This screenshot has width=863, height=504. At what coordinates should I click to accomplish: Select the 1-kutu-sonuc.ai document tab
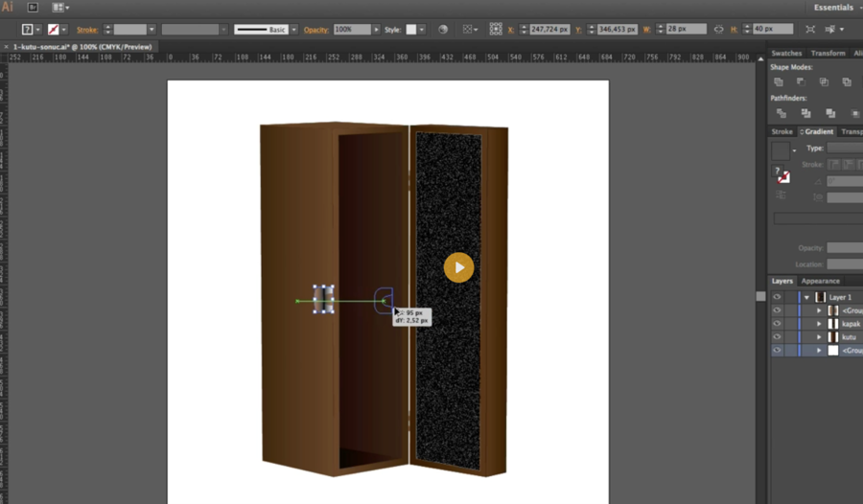pos(82,47)
